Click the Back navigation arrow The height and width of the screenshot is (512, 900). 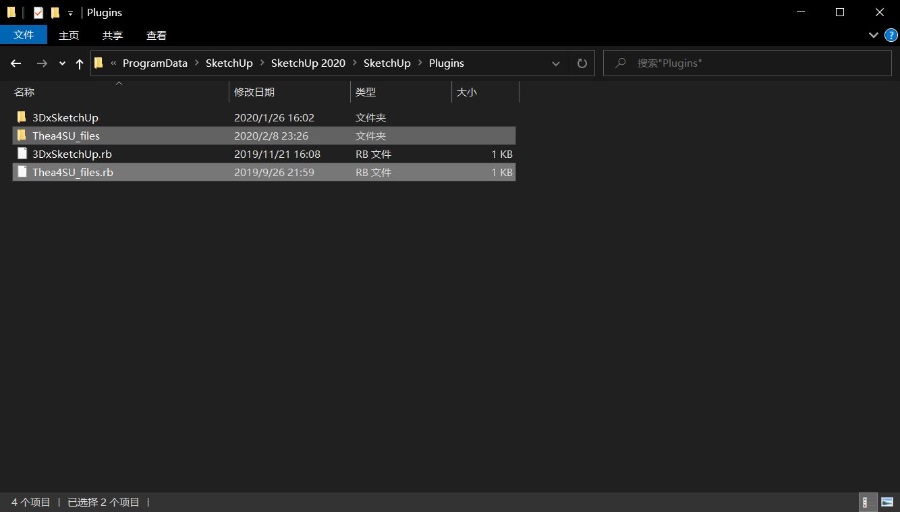(x=16, y=63)
